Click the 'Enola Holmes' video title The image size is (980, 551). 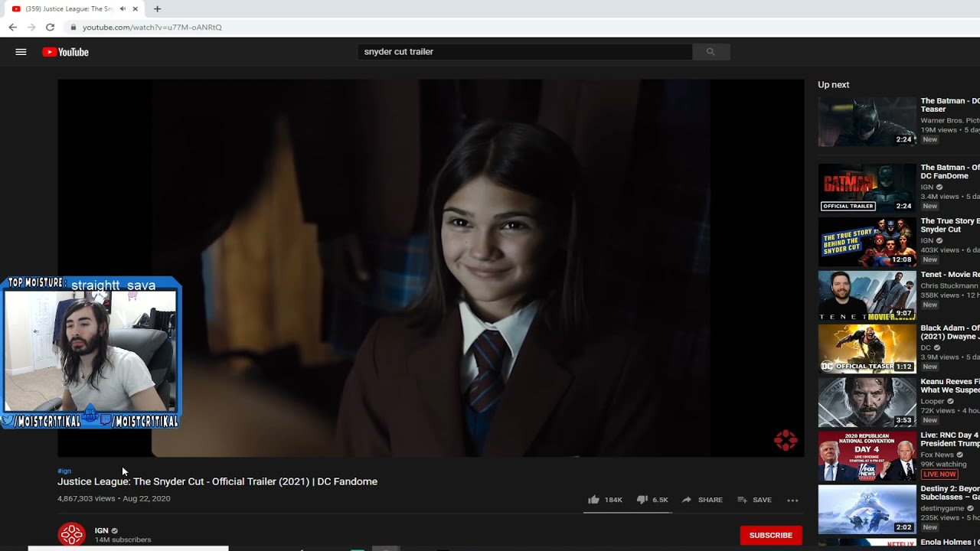[950, 543]
